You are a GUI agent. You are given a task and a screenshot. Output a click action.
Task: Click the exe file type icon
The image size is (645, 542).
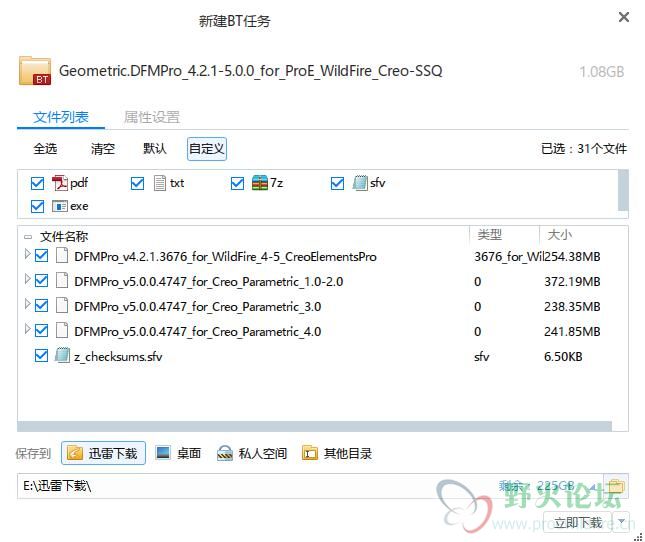[60, 206]
